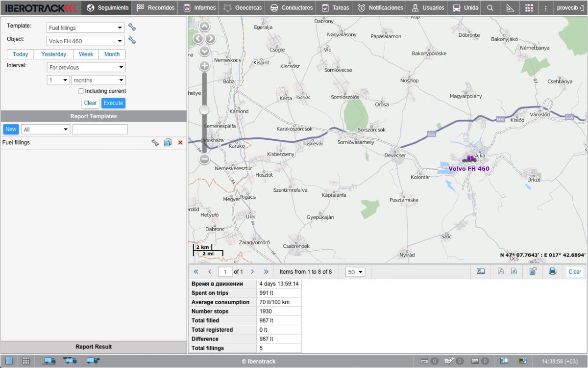Open the measuring tools ruler icon
Screen dimensions: 588x368
point(510,8)
